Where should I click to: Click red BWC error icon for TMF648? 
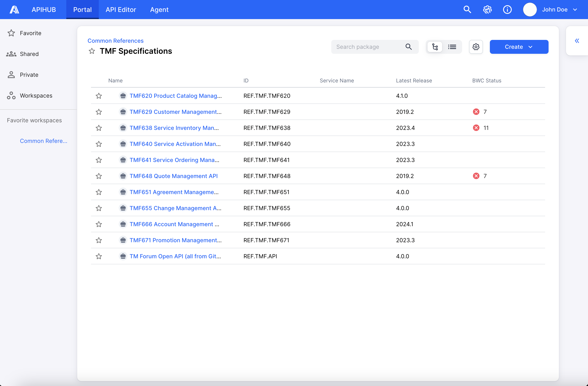(x=476, y=176)
